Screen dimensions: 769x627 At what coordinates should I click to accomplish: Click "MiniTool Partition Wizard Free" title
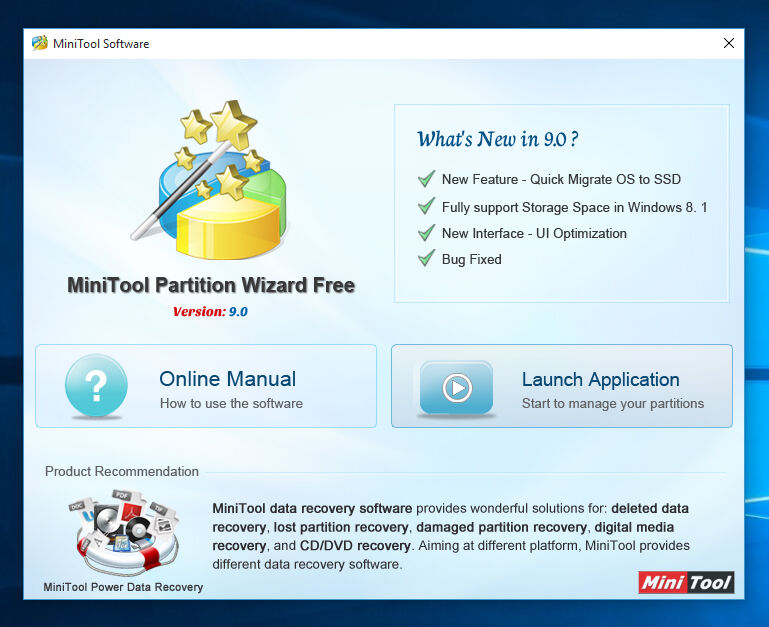(211, 285)
